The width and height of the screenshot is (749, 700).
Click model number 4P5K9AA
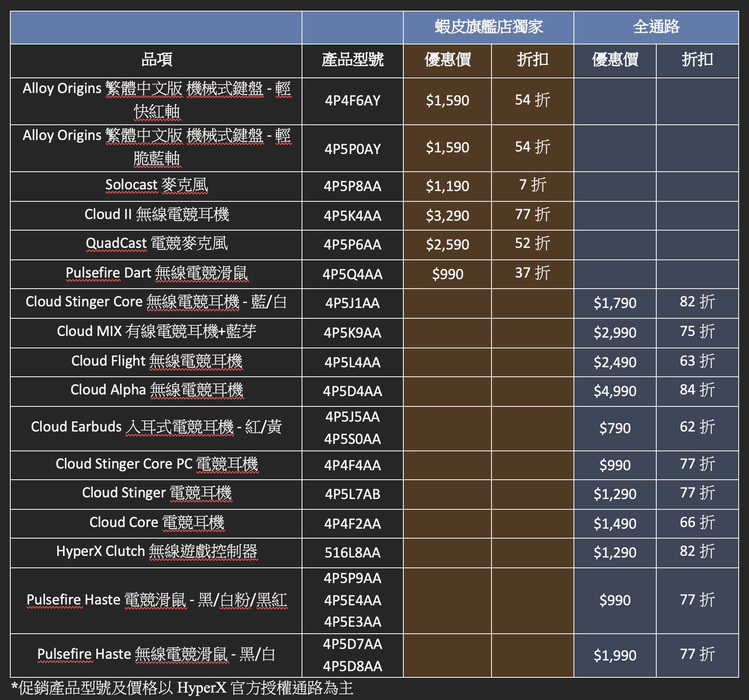point(352,333)
